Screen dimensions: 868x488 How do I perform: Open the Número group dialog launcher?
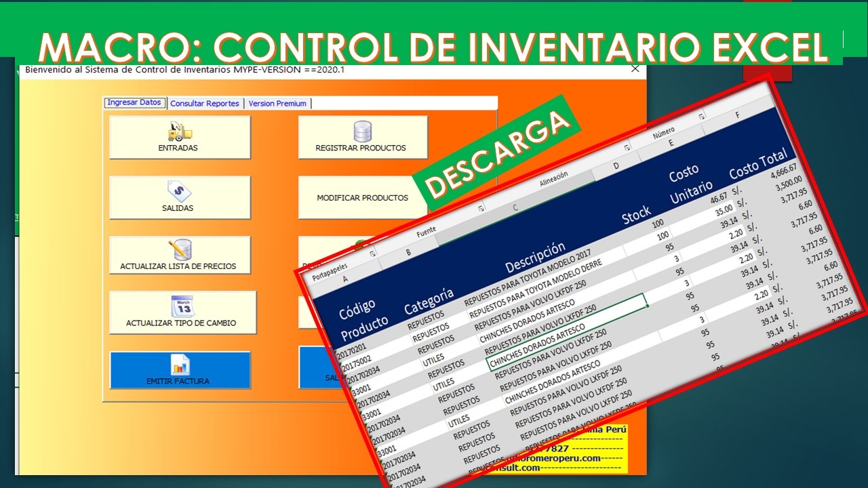[x=701, y=116]
